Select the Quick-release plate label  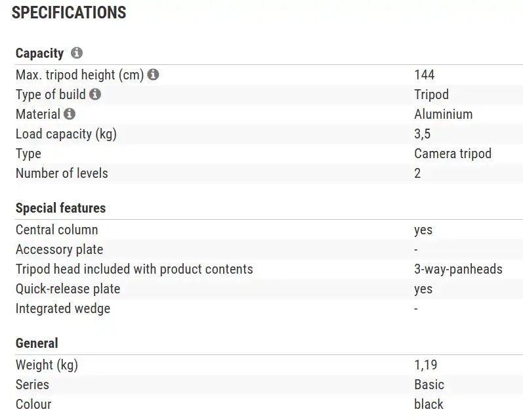(x=68, y=289)
